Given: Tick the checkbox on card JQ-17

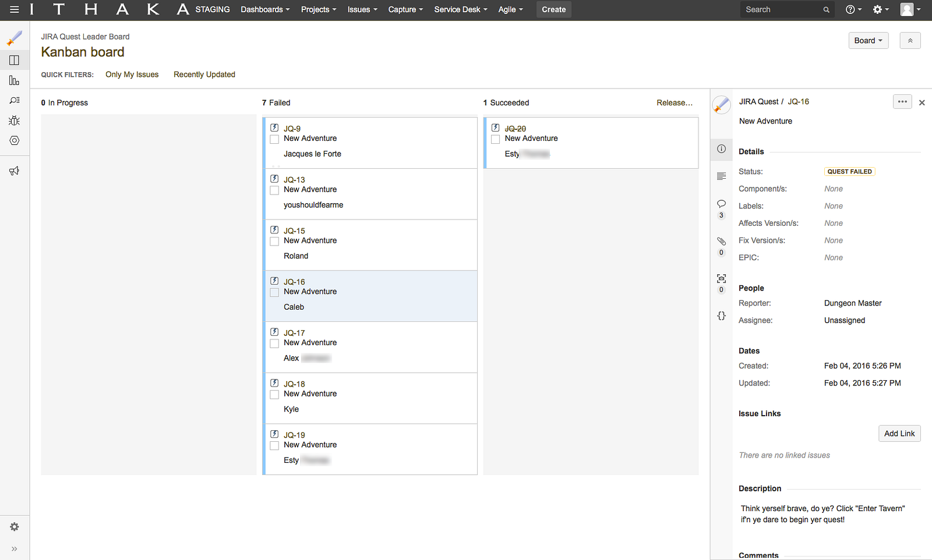Looking at the screenshot, I should point(274,344).
